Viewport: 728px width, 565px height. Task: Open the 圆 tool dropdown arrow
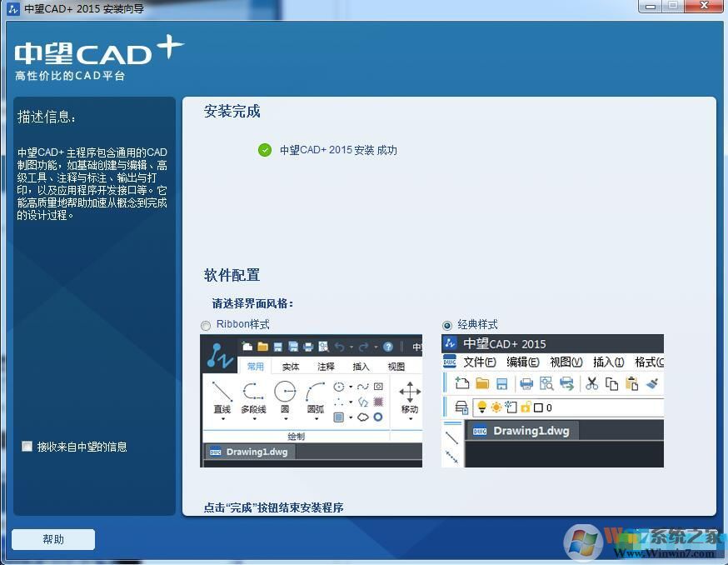(287, 418)
